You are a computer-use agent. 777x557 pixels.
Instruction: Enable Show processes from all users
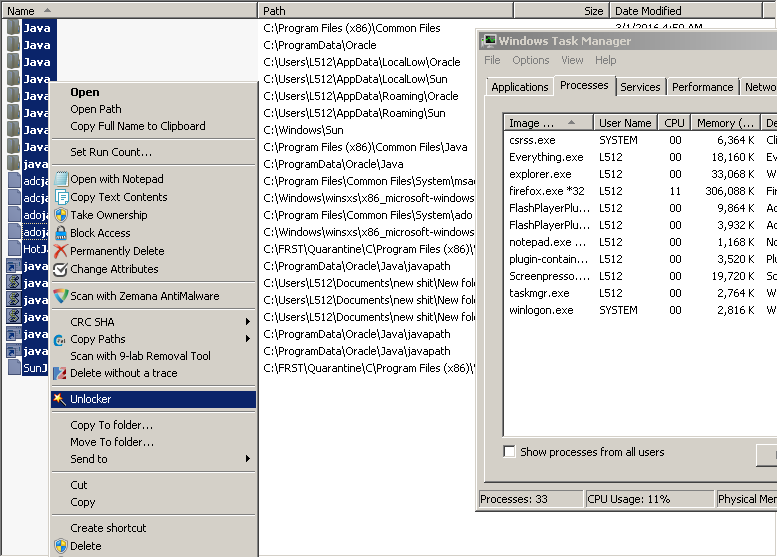(x=509, y=451)
